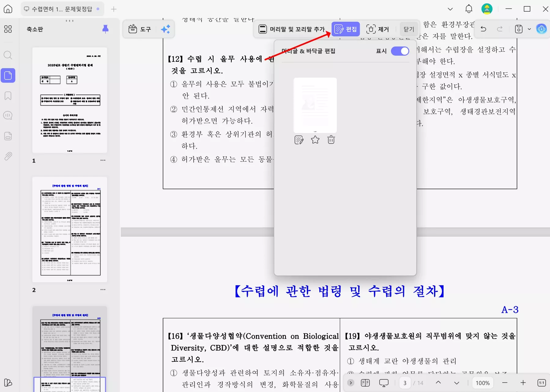
Task: Select the thumbnail panel icon in sidebar
Action: (x=8, y=75)
